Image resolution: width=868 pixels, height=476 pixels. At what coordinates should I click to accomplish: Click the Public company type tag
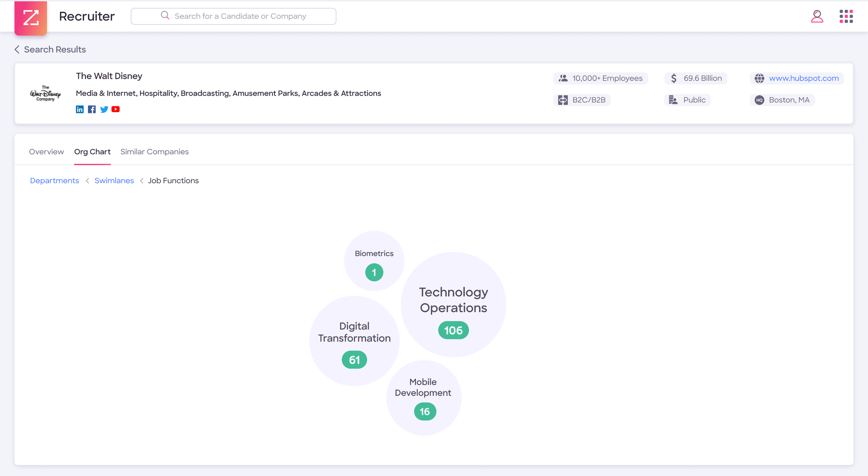(687, 100)
